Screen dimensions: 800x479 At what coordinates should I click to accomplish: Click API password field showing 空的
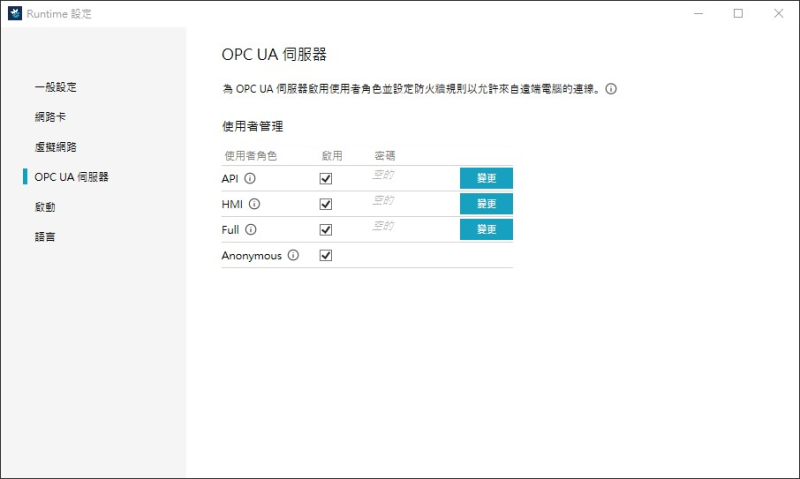point(383,175)
